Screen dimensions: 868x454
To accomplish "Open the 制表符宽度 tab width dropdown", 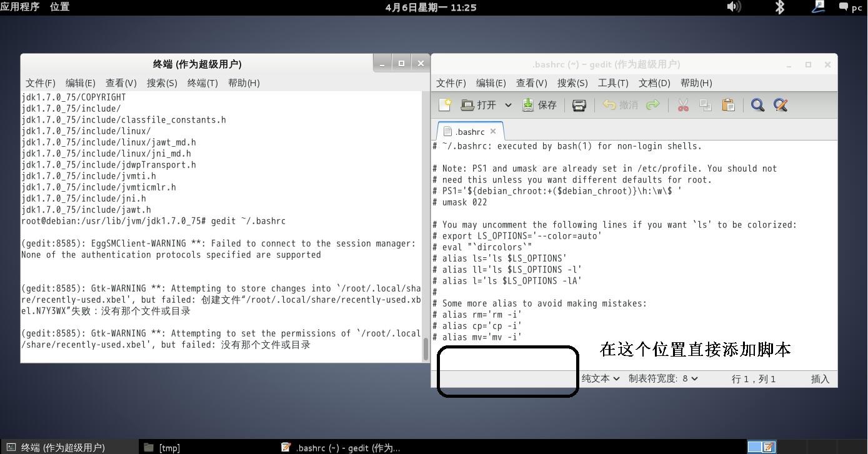I will (663, 378).
